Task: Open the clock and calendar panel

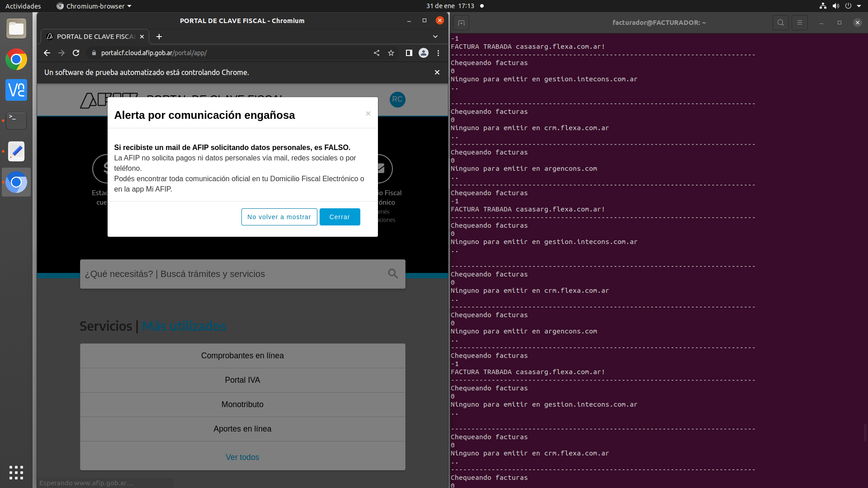Action: coord(450,6)
